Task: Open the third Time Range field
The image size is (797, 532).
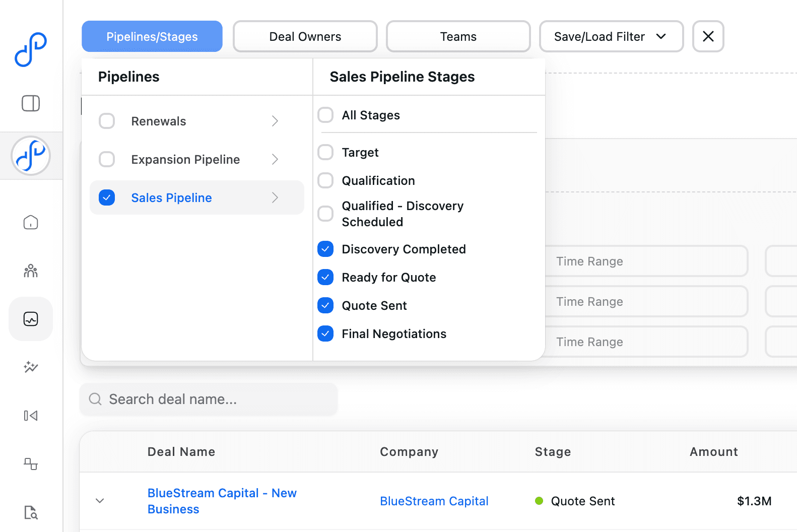Action: [x=646, y=342]
